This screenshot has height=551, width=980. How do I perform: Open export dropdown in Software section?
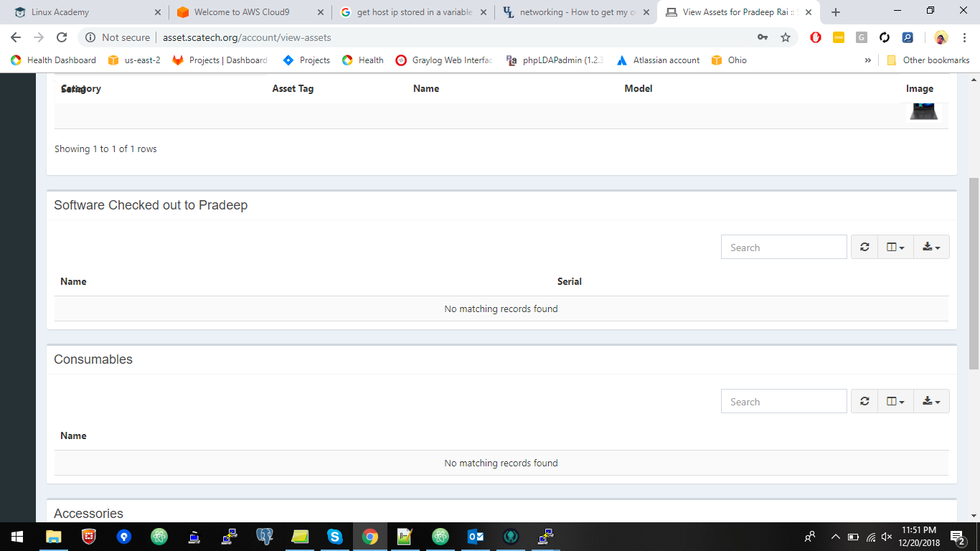point(931,247)
